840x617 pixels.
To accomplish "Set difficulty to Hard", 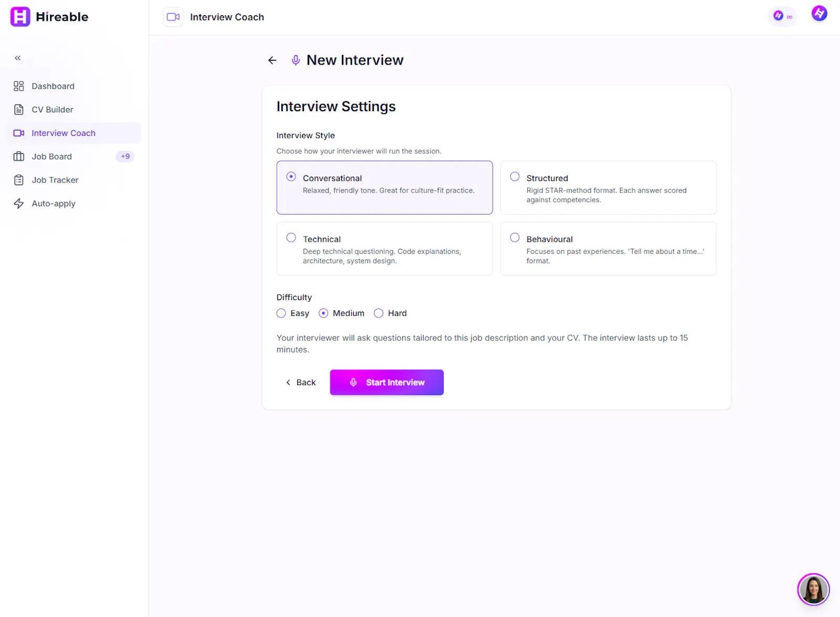I will tap(379, 313).
